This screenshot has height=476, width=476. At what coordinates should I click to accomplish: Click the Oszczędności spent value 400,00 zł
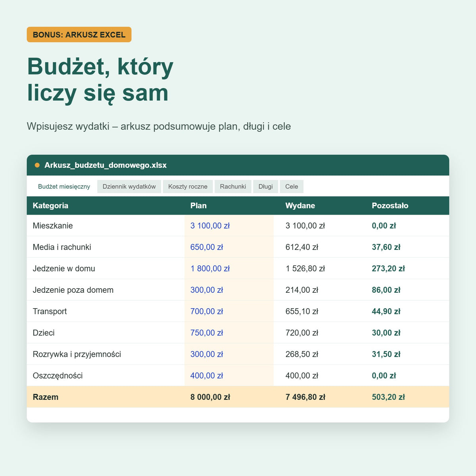302,376
